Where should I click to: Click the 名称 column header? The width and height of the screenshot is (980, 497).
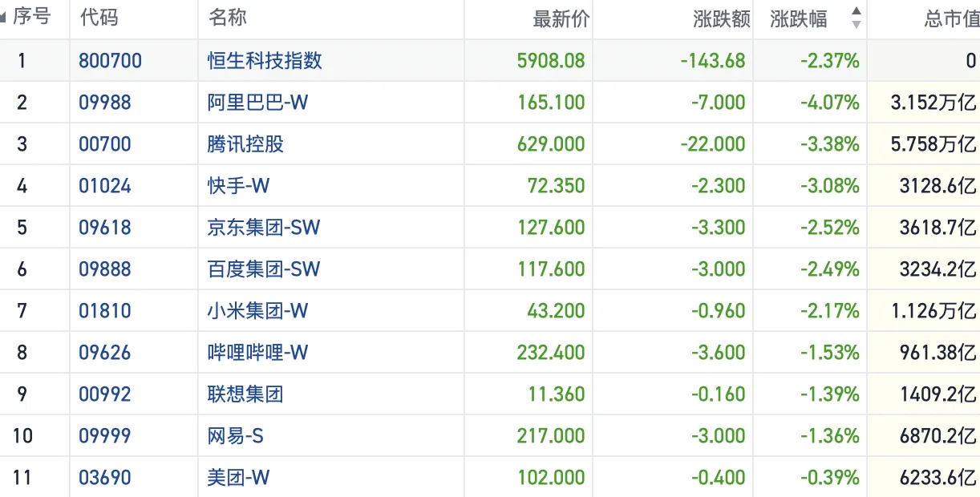click(228, 18)
